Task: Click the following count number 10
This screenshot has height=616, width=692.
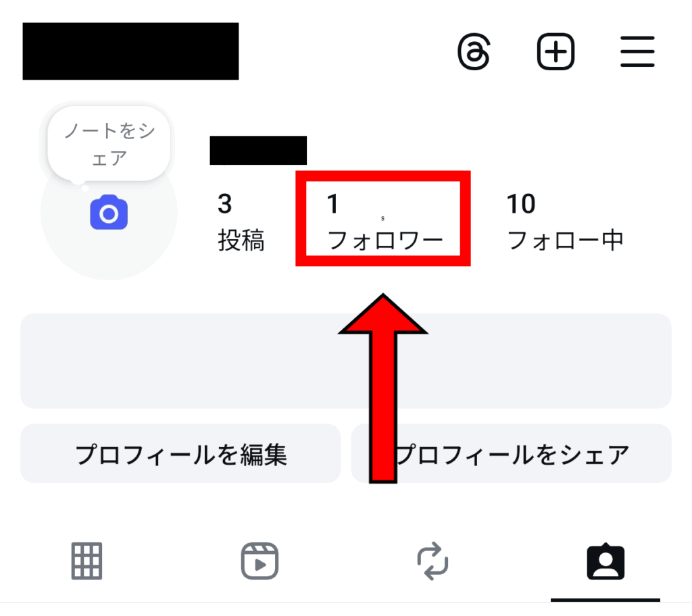Action: 521,204
